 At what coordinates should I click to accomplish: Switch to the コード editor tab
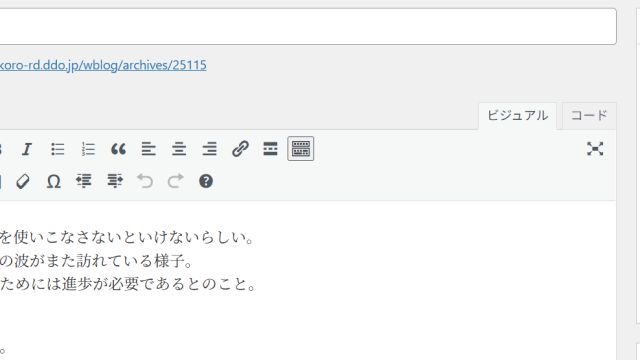(x=589, y=116)
